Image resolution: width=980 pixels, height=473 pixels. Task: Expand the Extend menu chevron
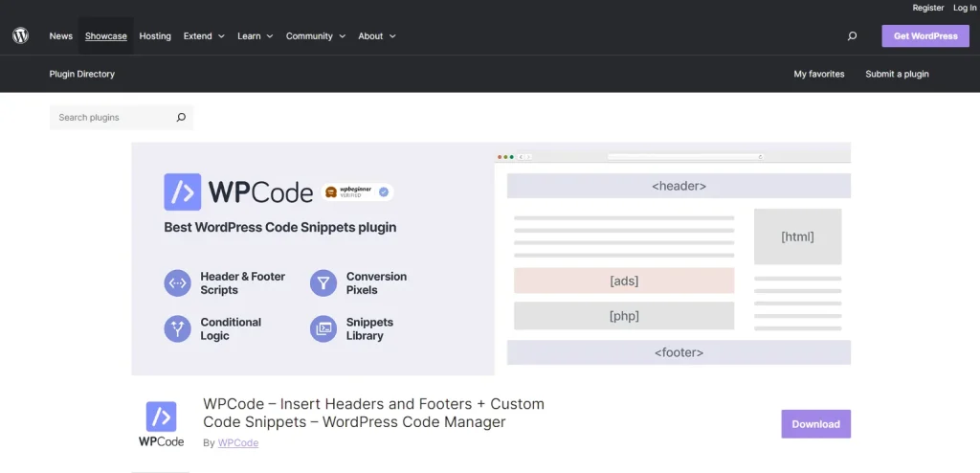click(x=221, y=36)
